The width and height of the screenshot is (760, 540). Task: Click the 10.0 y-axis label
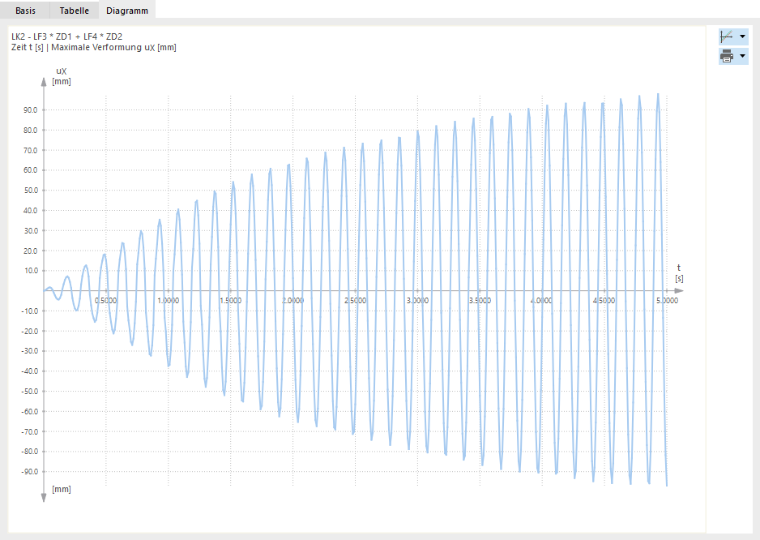31,270
